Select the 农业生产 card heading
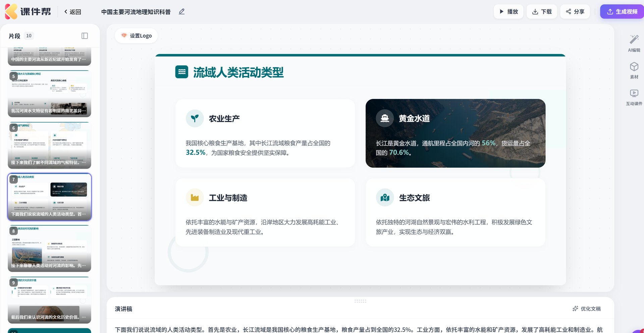The width and height of the screenshot is (644, 333). click(x=224, y=119)
